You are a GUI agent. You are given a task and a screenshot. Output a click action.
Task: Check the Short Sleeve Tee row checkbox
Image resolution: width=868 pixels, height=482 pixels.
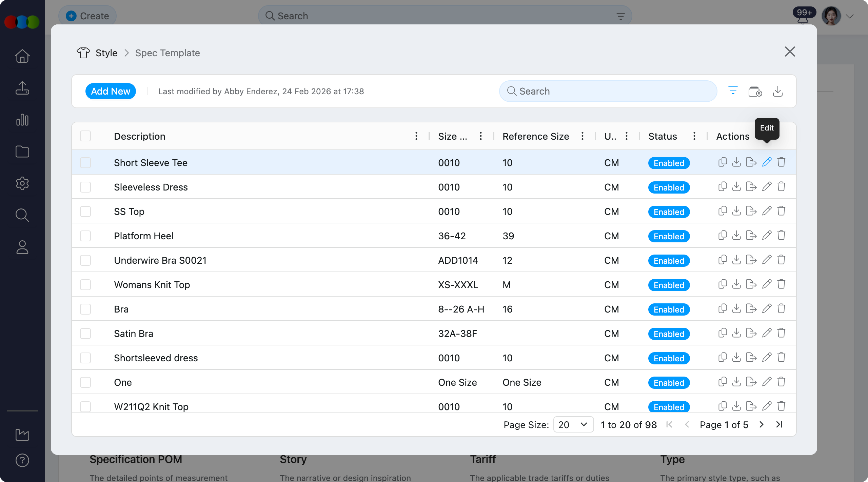click(x=85, y=162)
